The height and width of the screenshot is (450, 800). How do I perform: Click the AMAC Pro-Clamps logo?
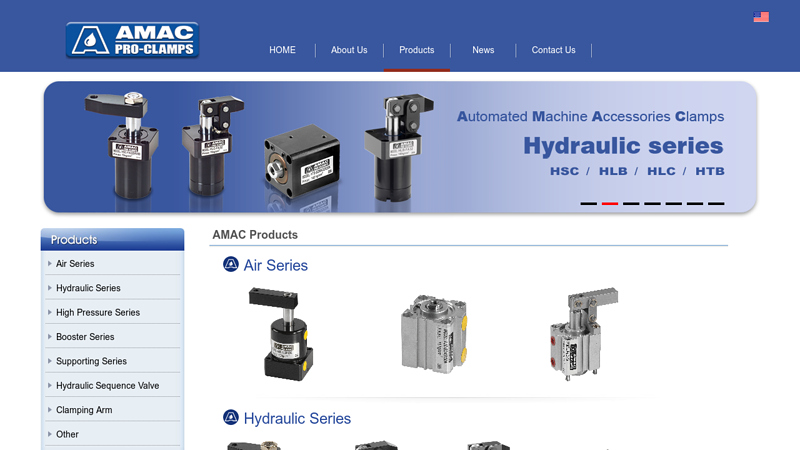[132, 40]
